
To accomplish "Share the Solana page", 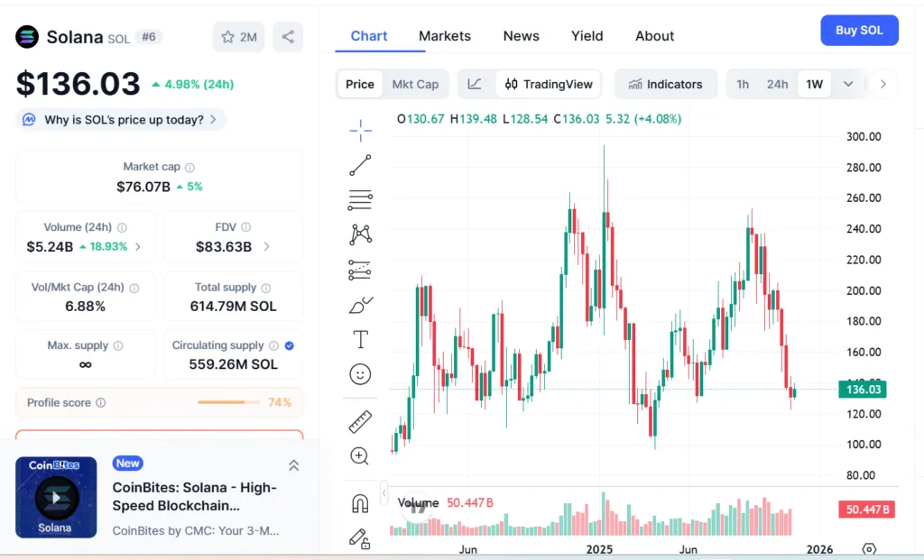I will [x=287, y=36].
